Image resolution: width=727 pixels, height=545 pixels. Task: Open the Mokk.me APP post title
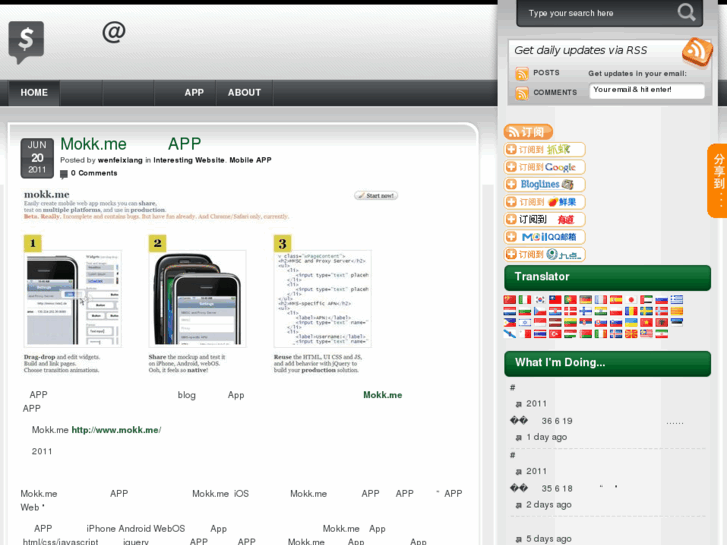point(131,144)
